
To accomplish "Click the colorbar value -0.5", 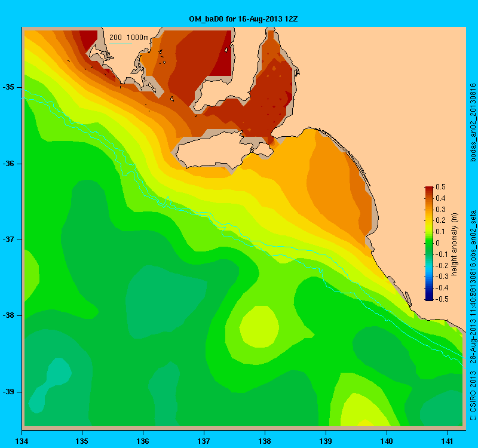I will 441,299.
